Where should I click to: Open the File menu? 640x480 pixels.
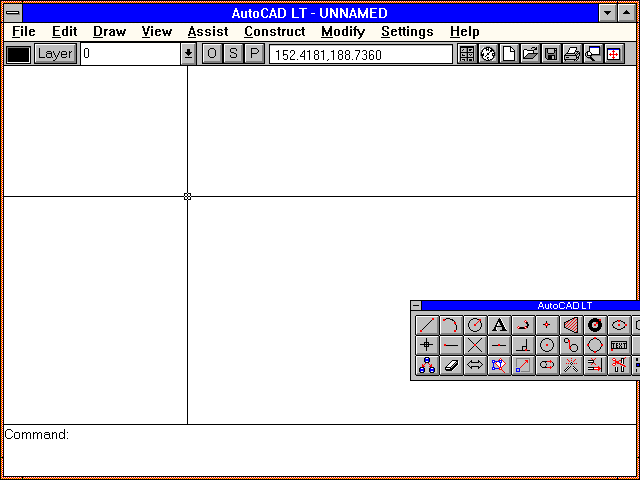24,32
